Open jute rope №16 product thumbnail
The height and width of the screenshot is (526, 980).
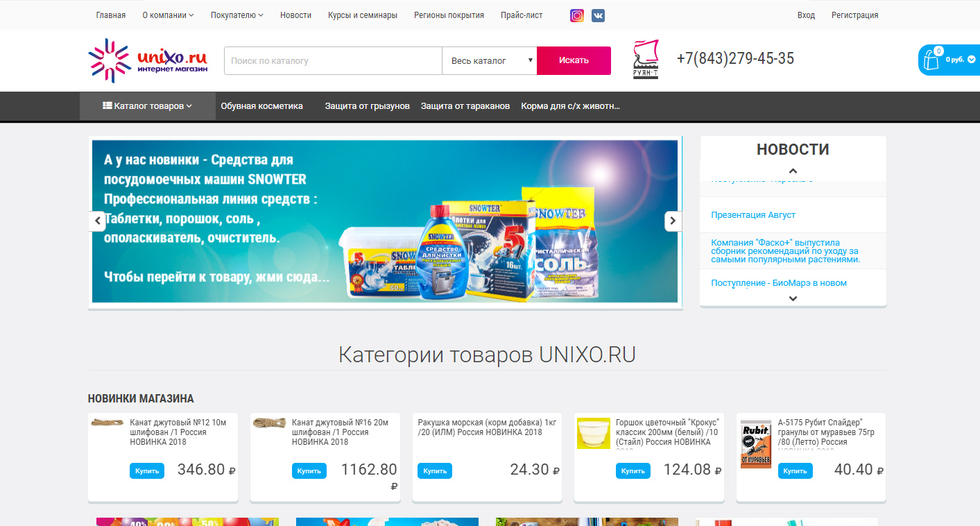click(270, 423)
